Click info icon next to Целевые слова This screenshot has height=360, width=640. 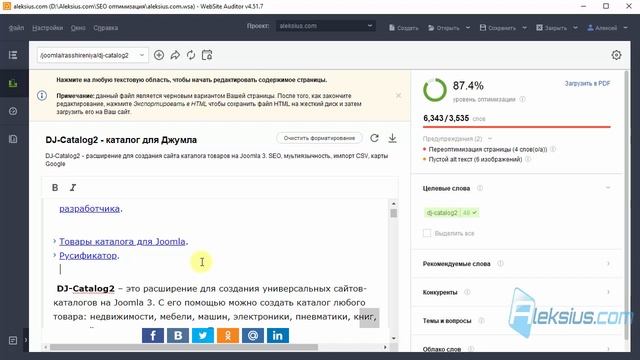pyautogui.click(x=480, y=188)
